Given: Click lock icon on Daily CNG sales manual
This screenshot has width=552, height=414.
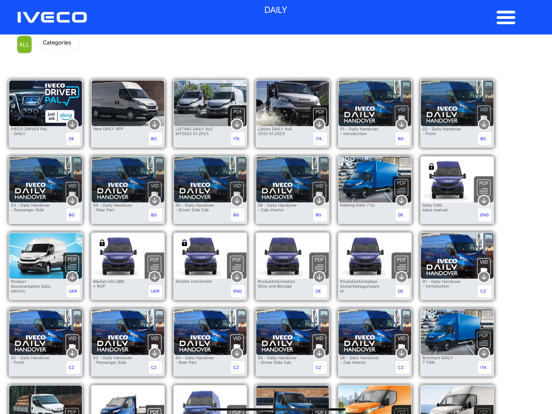Looking at the screenshot, I should click(431, 167).
